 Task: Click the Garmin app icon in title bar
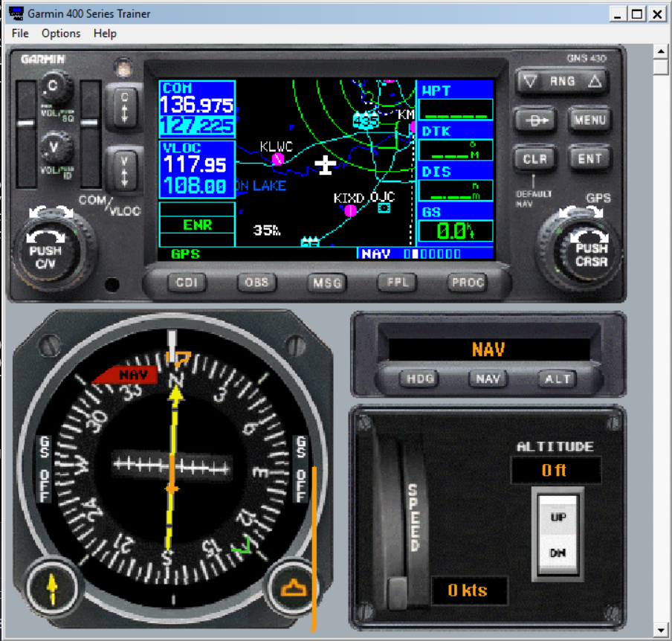point(16,13)
